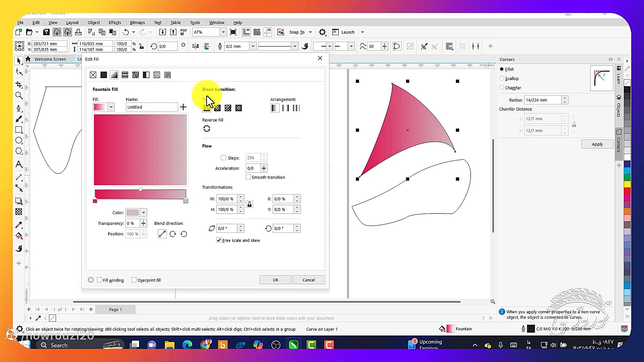Image resolution: width=644 pixels, height=362 pixels.
Task: Select the left gradient color node
Action: tap(95, 201)
